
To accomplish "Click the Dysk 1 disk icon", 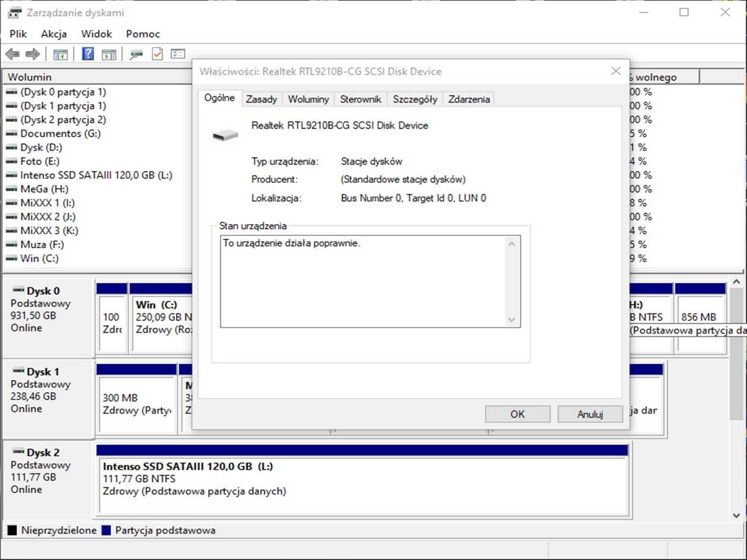I will pyautogui.click(x=18, y=371).
